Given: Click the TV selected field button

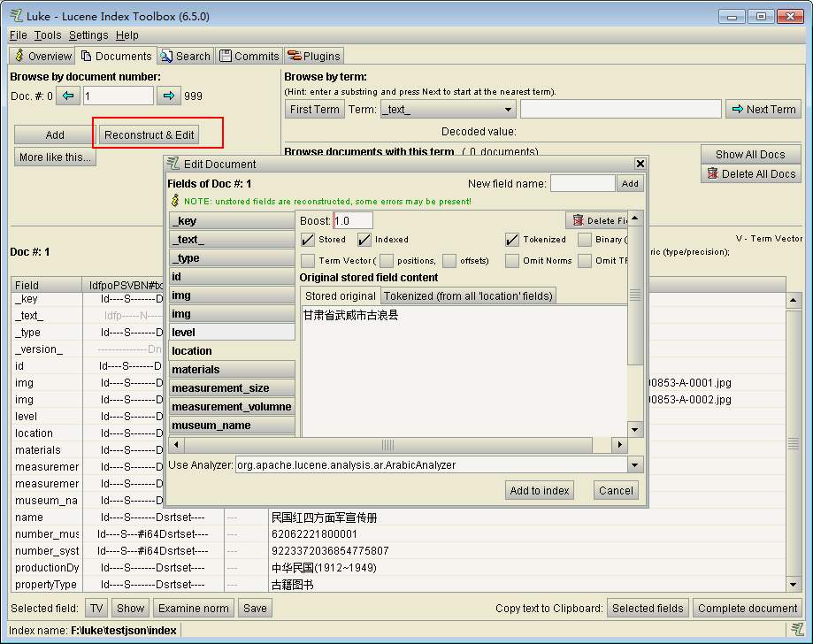Looking at the screenshot, I should tap(96, 609).
